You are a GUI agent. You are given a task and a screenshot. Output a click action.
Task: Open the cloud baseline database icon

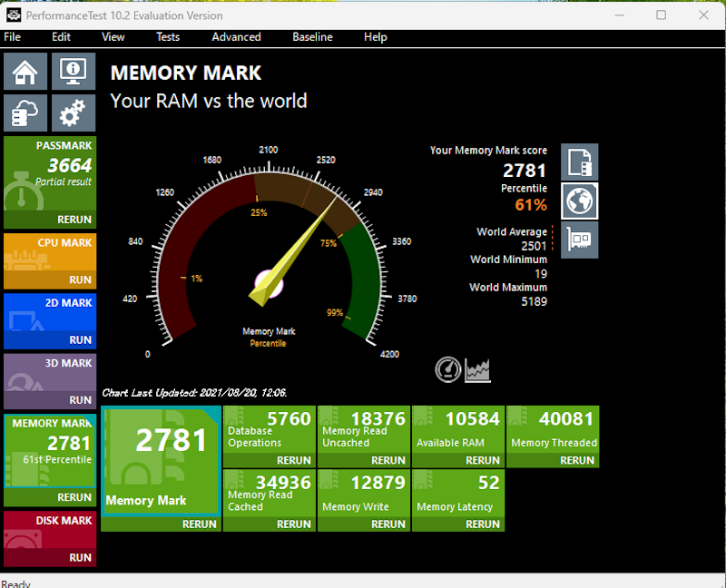[25, 113]
